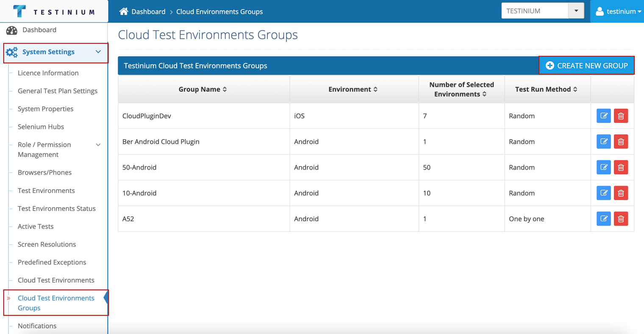
Task: Sort by Environment column
Action: 353,89
